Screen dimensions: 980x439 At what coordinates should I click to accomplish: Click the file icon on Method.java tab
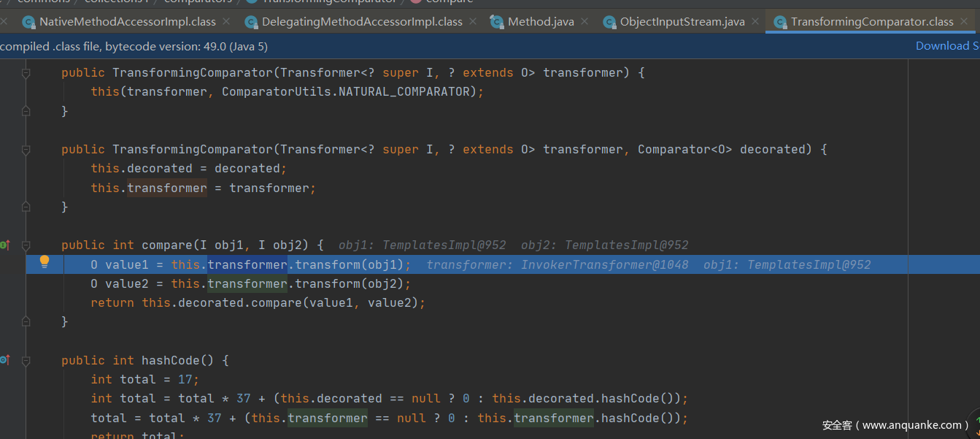click(498, 22)
